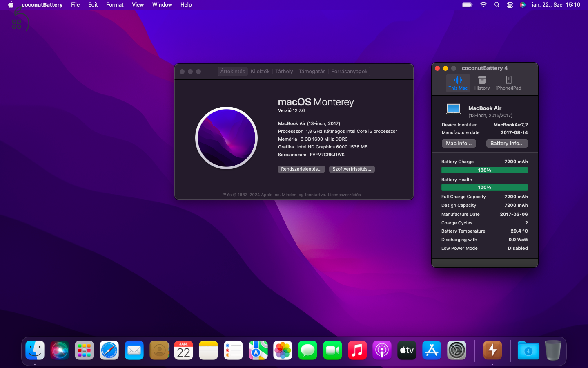The height and width of the screenshot is (368, 588).
Task: Open the Támogatás tab
Action: pos(312,71)
